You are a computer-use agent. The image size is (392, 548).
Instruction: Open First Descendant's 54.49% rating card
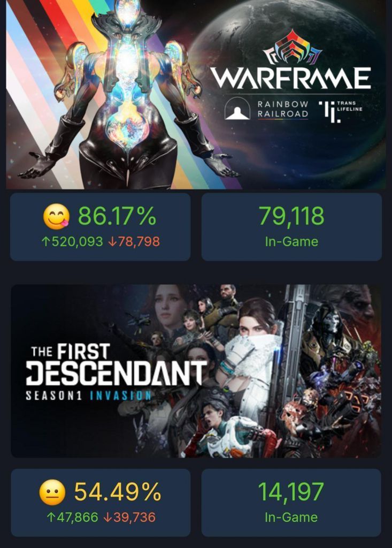coord(101,503)
